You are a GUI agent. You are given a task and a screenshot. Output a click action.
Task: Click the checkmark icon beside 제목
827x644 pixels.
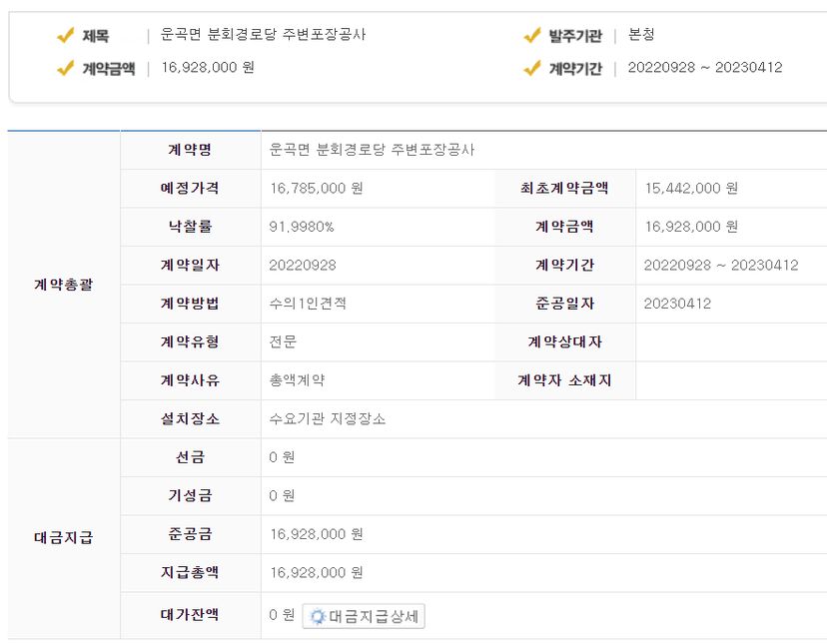[x=66, y=36]
